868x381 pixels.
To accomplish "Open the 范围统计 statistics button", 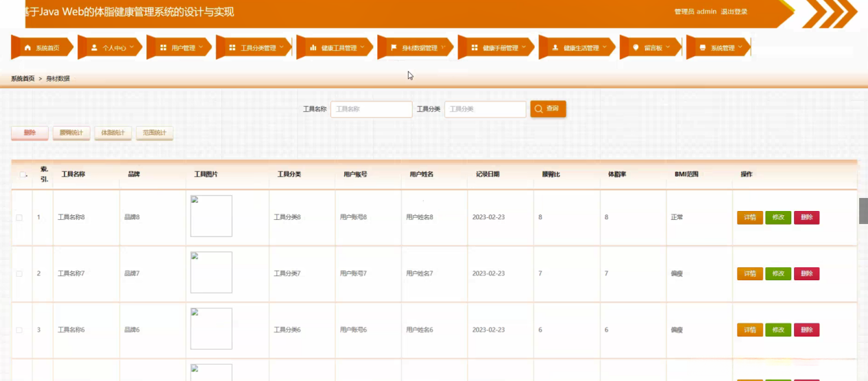I will pos(154,133).
